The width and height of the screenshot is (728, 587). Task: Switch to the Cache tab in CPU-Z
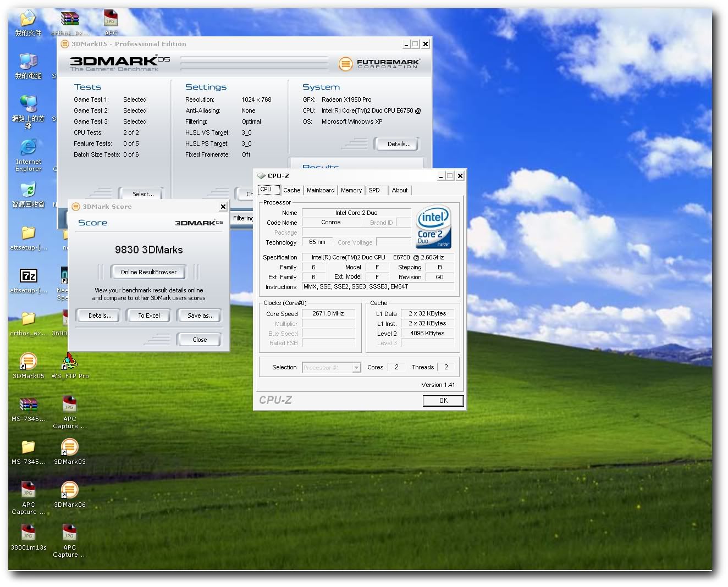[x=292, y=190]
